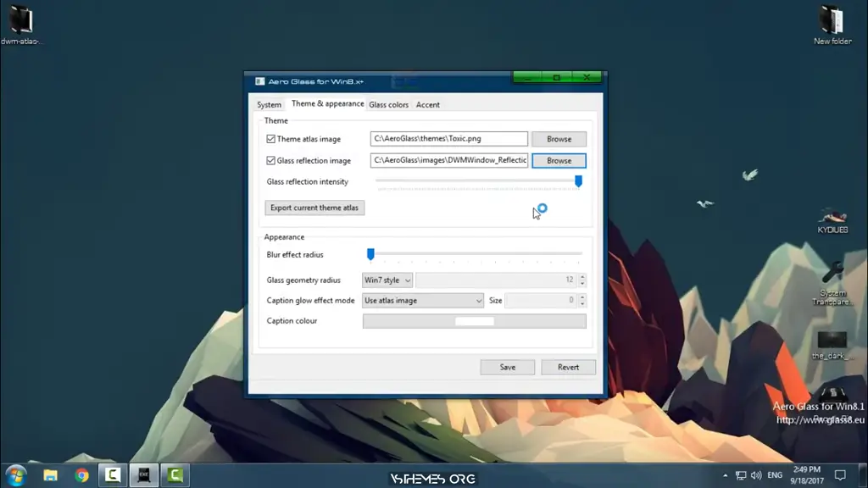Image resolution: width=868 pixels, height=488 pixels.
Task: Click the Toxic.png theme path field
Action: 447,138
